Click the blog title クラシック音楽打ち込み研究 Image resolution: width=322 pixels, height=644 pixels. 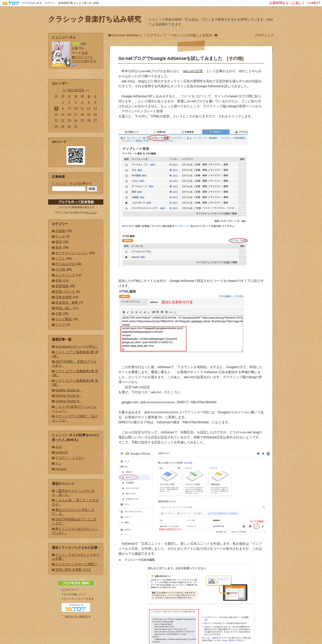tap(95, 19)
